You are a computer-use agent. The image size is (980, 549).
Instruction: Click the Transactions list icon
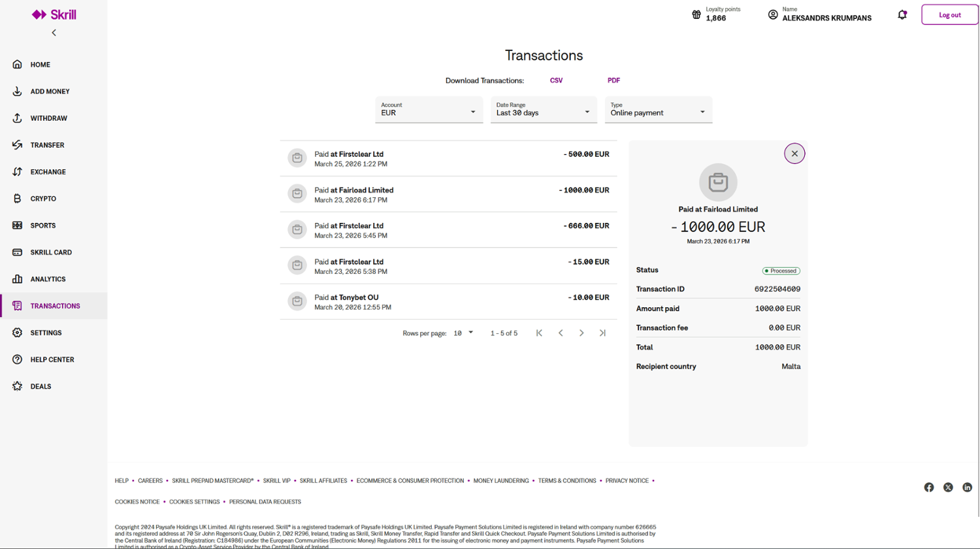(17, 306)
